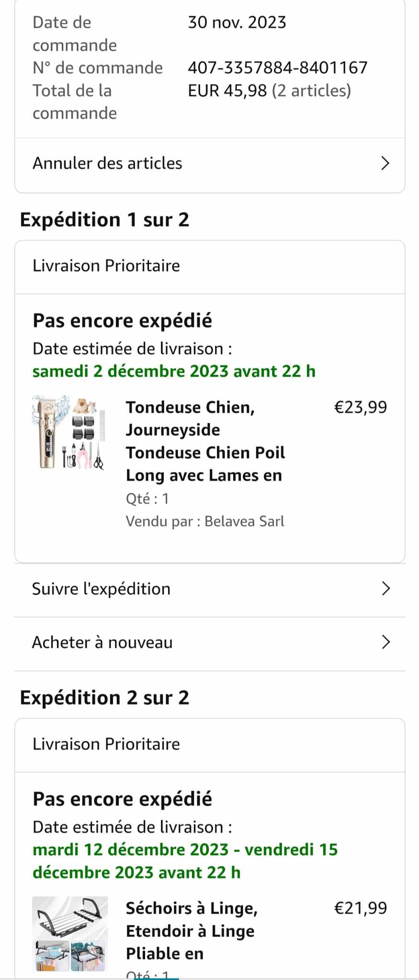
Task: Click the mardi 12 décembre delivery estimate
Action: [x=185, y=861]
